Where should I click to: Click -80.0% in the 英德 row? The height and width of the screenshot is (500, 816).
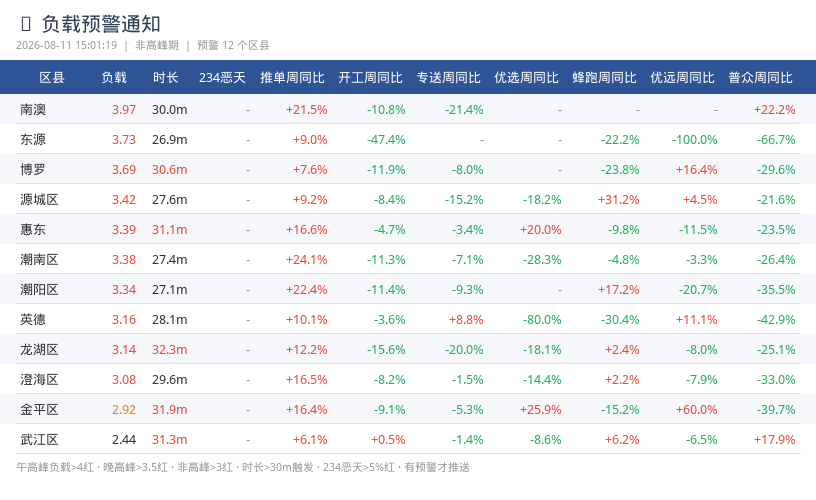[x=542, y=319]
